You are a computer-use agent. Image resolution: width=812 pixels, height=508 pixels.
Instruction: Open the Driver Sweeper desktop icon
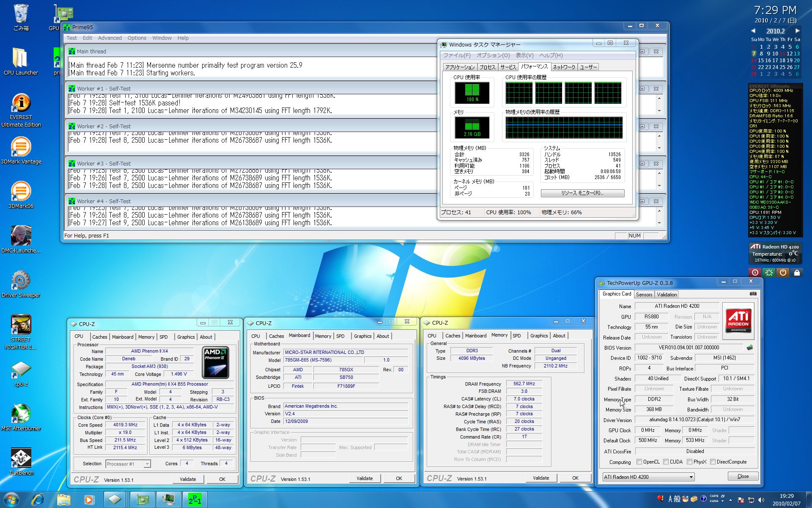(21, 281)
